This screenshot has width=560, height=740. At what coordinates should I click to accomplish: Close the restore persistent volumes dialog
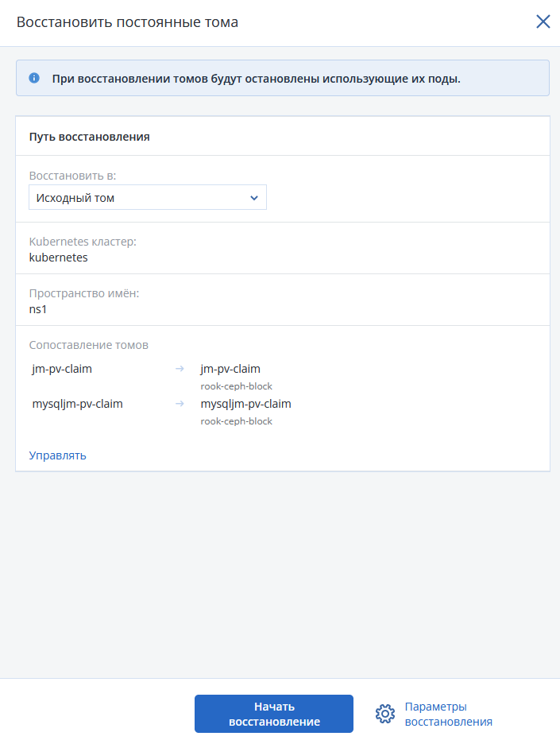click(543, 21)
